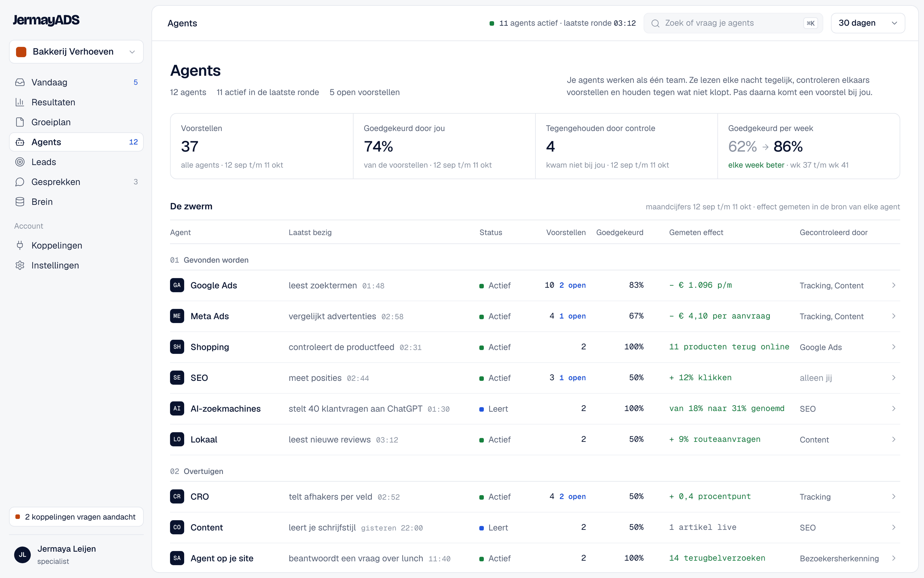Viewport: 924px width, 578px height.
Task: Click 2 koppelingen vragen aandacht notice
Action: 76,517
